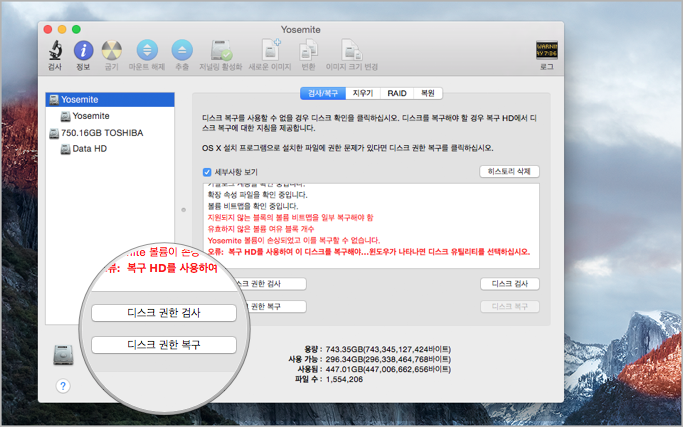Image resolution: width=683 pixels, height=427 pixels.
Task: Click the sidebar splitter dot handle
Action: tap(183, 210)
